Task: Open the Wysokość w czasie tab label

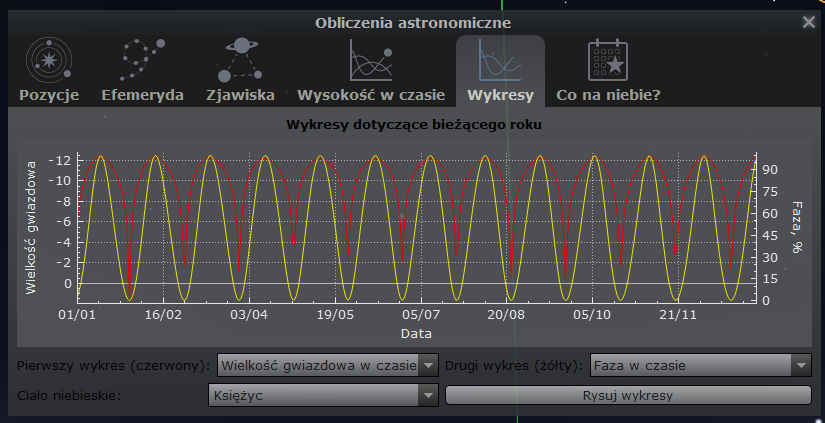Action: pos(370,96)
